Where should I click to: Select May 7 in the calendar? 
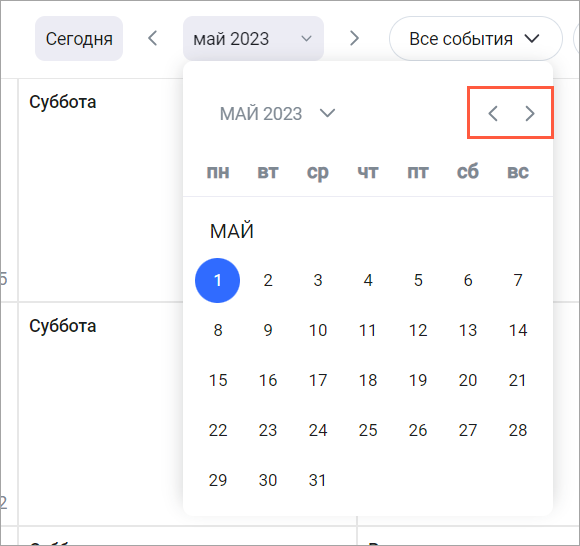pos(518,280)
